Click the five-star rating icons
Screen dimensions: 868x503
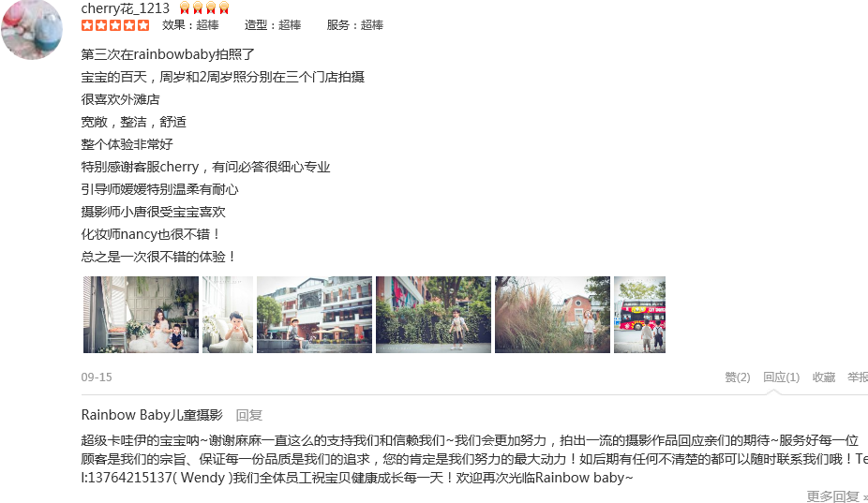(x=115, y=25)
